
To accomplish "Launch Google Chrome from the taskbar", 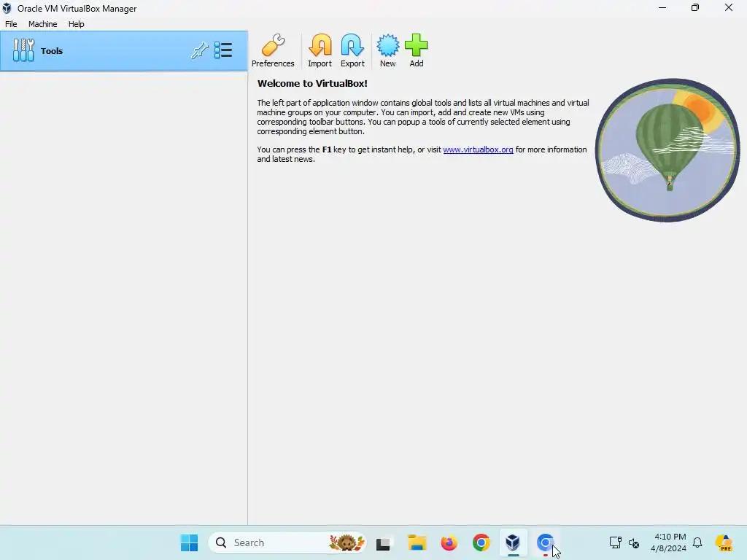I will pyautogui.click(x=481, y=542).
